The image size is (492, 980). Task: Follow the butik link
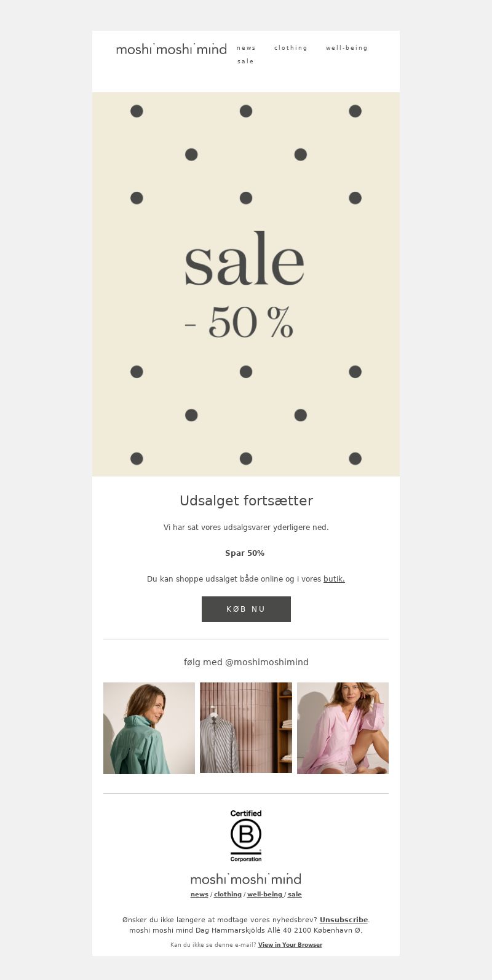point(334,579)
